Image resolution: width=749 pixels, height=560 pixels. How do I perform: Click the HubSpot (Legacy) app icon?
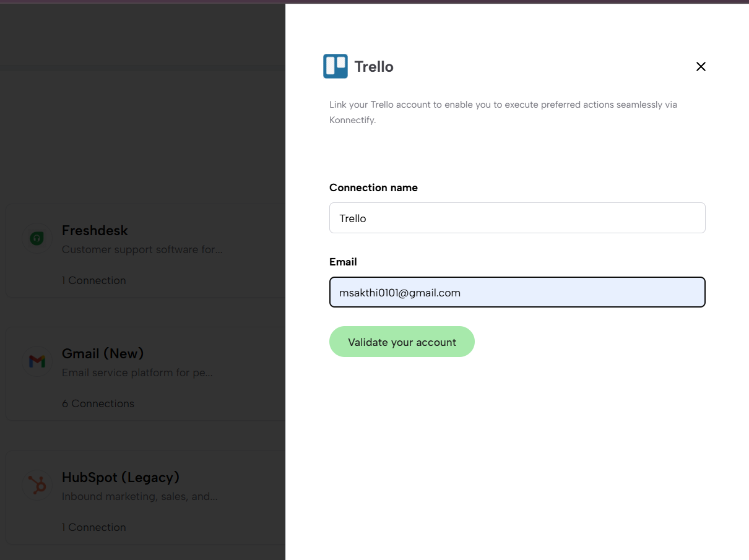37,485
